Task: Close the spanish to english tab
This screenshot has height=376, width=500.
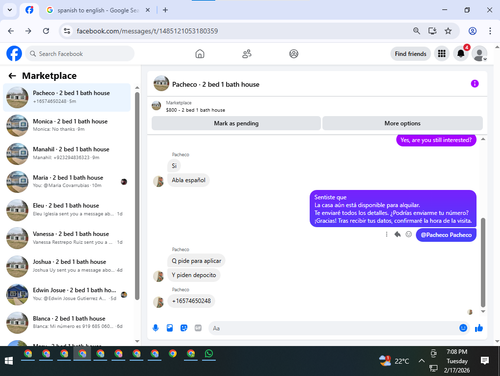Action: tap(148, 10)
